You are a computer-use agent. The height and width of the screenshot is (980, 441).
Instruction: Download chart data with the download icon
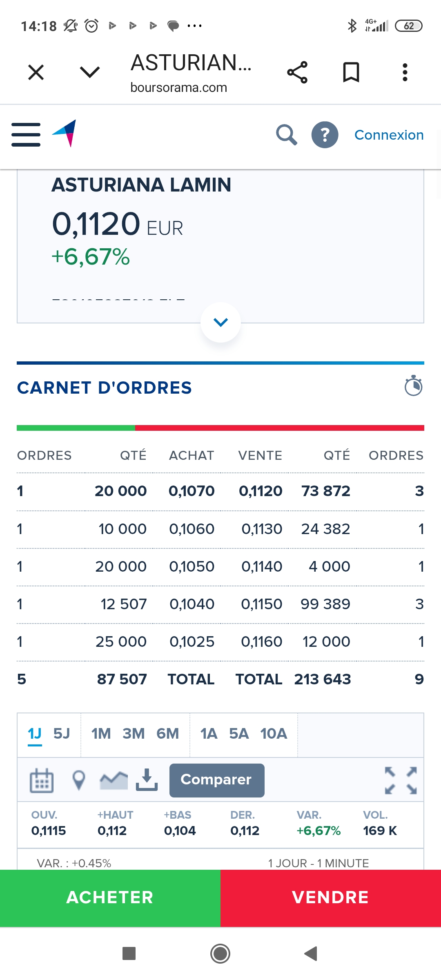pyautogui.click(x=147, y=779)
